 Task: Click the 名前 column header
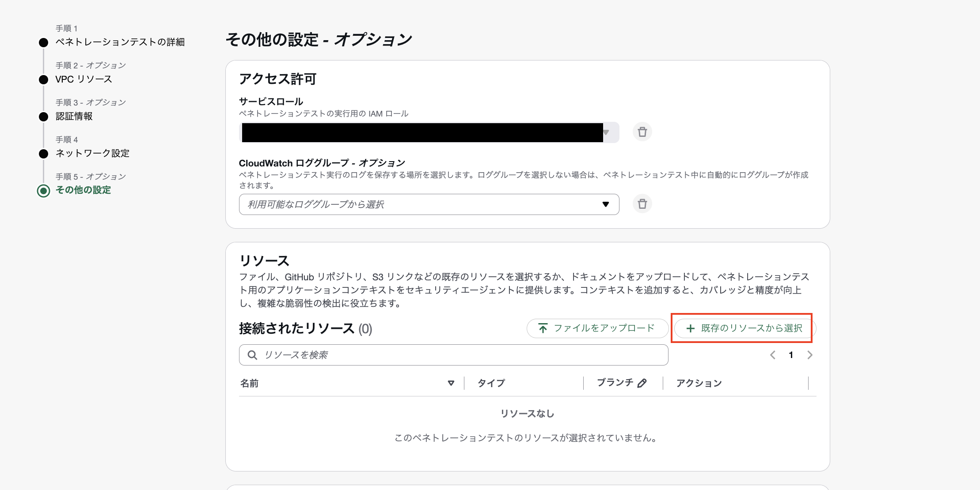pos(249,383)
